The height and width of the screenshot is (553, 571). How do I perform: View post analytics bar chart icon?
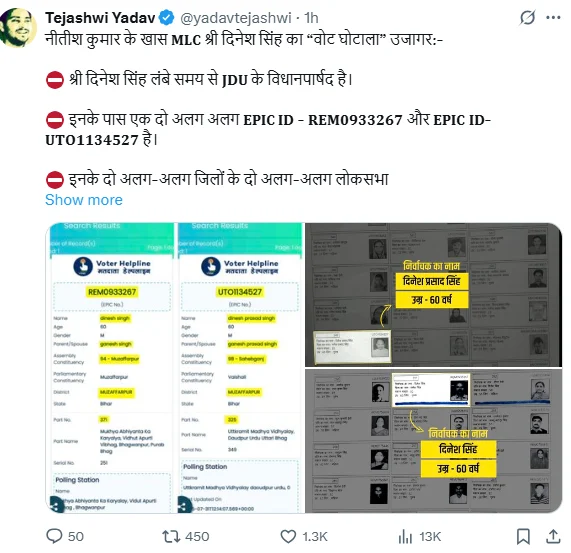405,537
